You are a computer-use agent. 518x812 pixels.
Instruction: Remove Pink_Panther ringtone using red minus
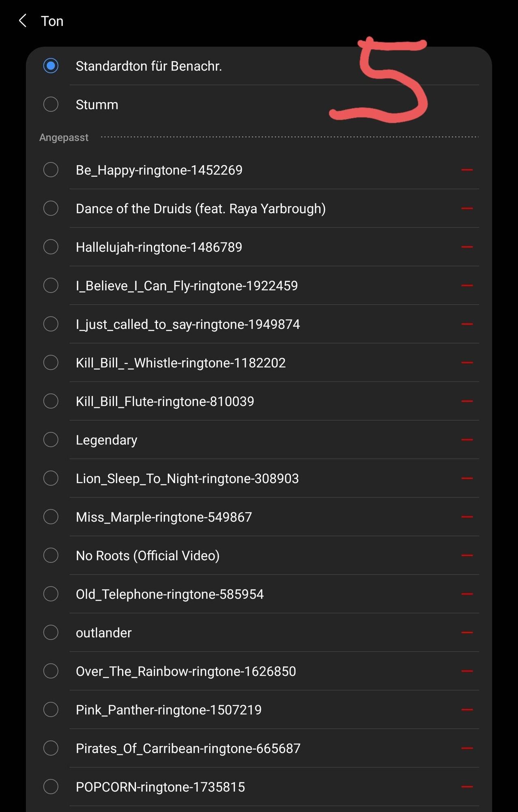tap(467, 710)
